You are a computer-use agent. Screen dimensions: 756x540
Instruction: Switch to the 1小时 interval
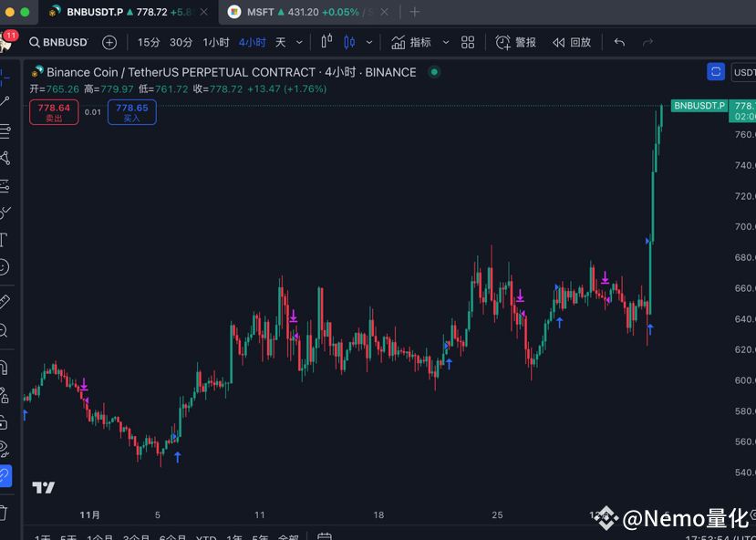pos(215,43)
